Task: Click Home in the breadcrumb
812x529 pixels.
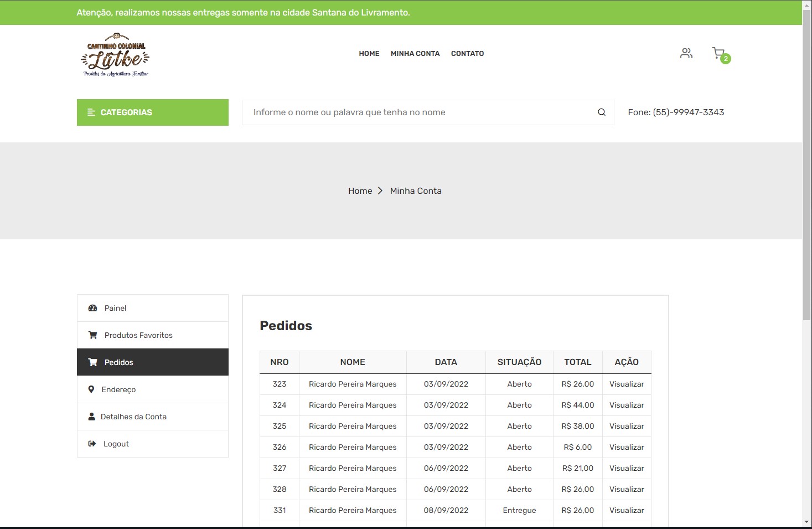Action: (x=360, y=191)
